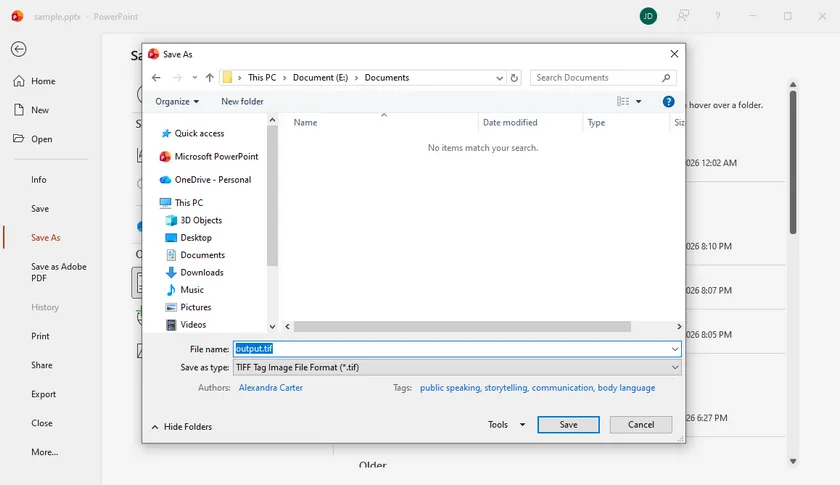
Task: Click the New folder button
Action: [242, 101]
